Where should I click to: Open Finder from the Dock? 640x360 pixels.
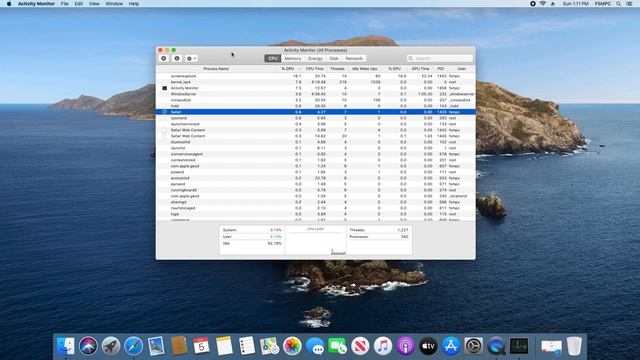[66, 346]
